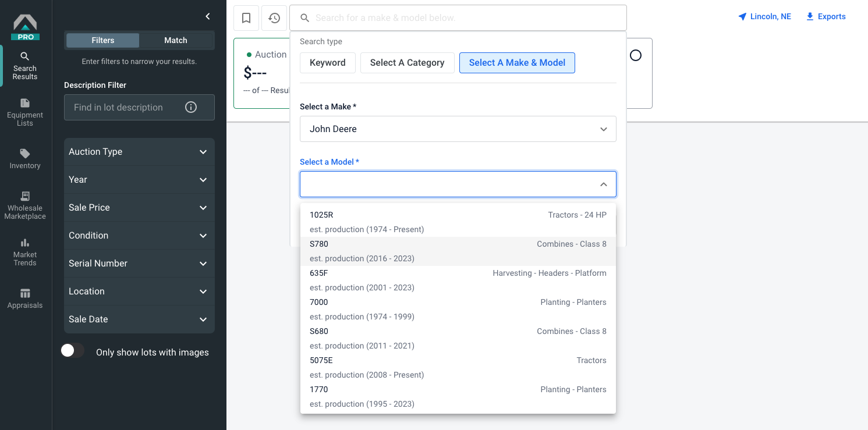Select model 635F header platform

[458, 280]
